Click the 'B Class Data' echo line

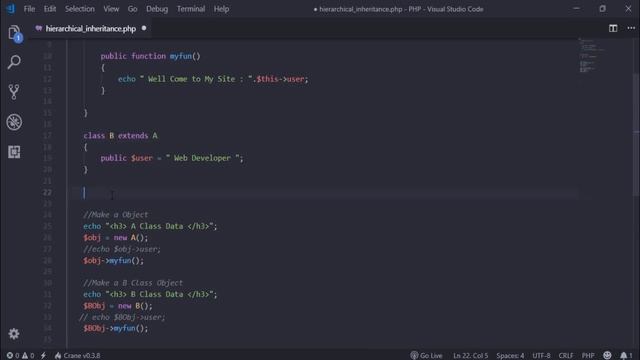[x=150, y=294]
